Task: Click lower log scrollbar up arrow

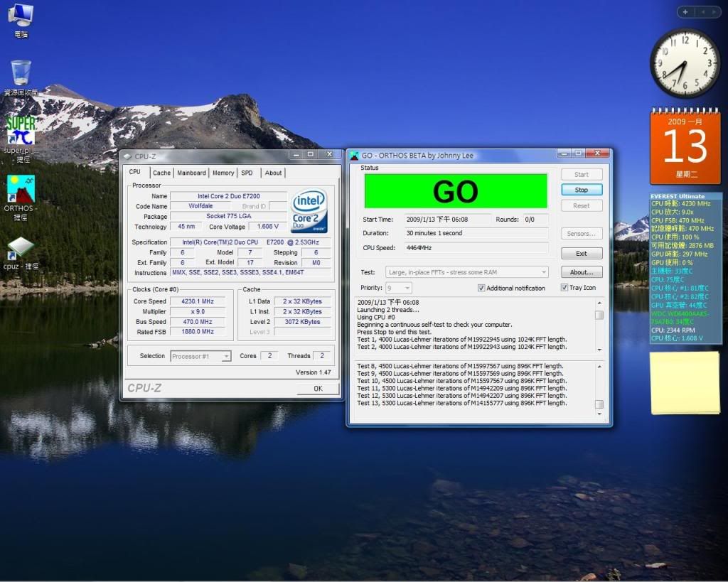Action: (599, 367)
